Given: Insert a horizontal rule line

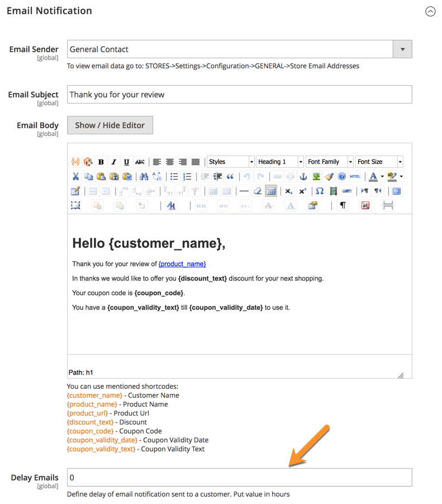Looking at the screenshot, I should pyautogui.click(x=244, y=191).
